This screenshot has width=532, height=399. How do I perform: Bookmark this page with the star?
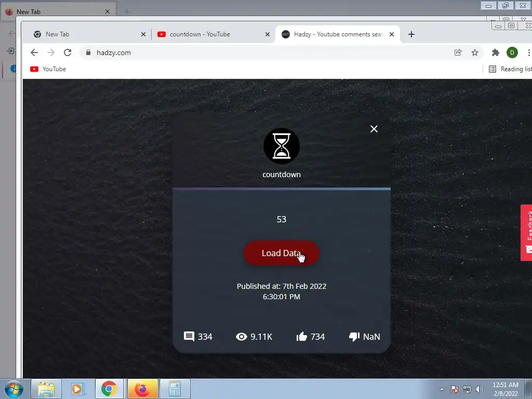pyautogui.click(x=475, y=52)
